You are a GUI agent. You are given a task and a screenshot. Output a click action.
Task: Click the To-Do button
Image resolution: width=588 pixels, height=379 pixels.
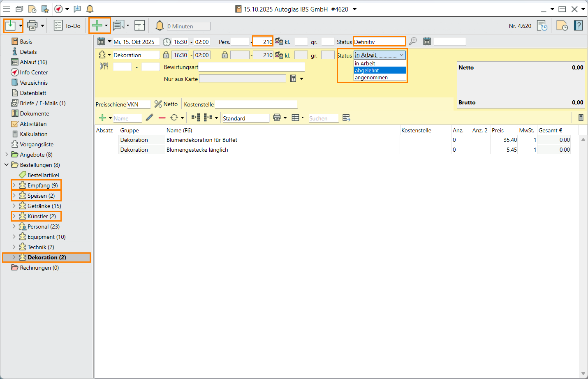[x=67, y=26]
